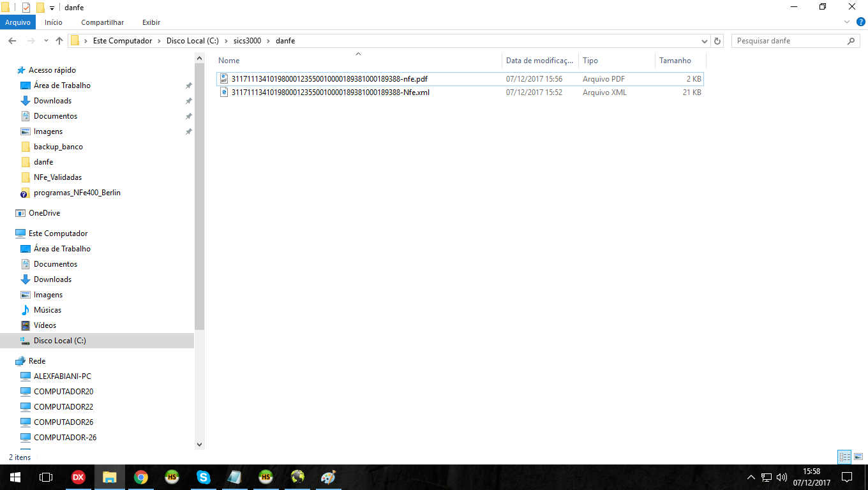The height and width of the screenshot is (490, 868).
Task: Open ALEXFABIANI-PC network computer
Action: 63,376
